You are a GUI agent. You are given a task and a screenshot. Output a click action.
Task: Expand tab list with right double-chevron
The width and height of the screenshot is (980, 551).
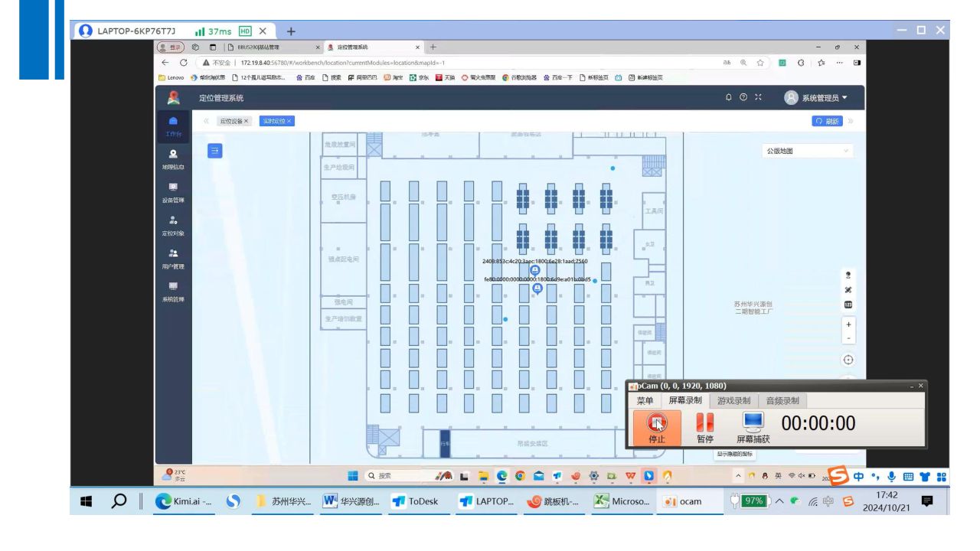[849, 121]
